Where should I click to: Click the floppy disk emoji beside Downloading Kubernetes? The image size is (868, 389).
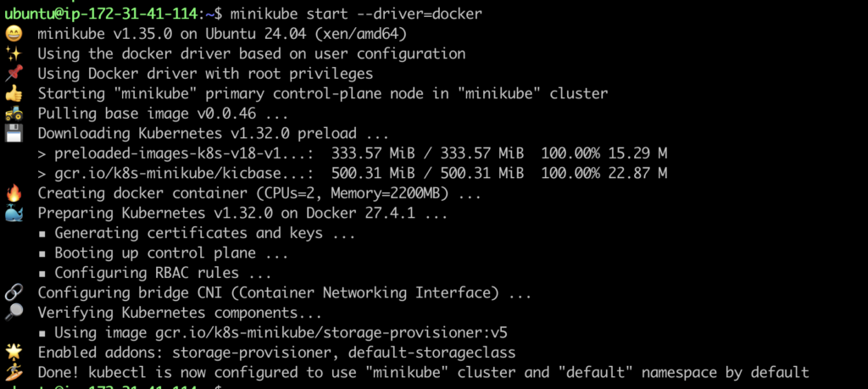pos(13,134)
